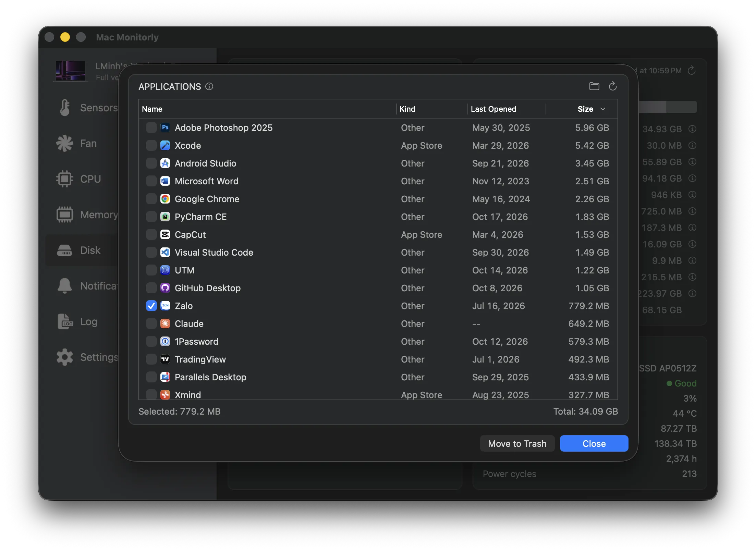
Task: Uncheck the Zalo checkbox
Action: (x=151, y=306)
